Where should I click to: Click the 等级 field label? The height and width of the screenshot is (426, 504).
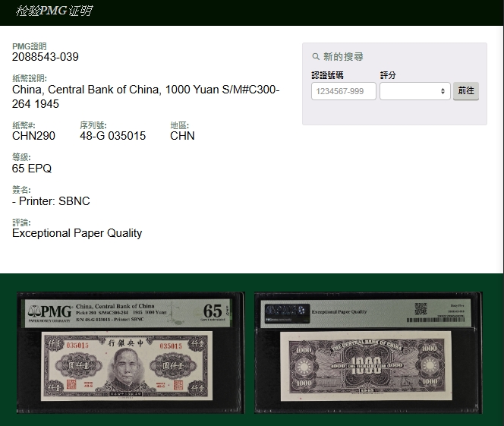point(21,157)
